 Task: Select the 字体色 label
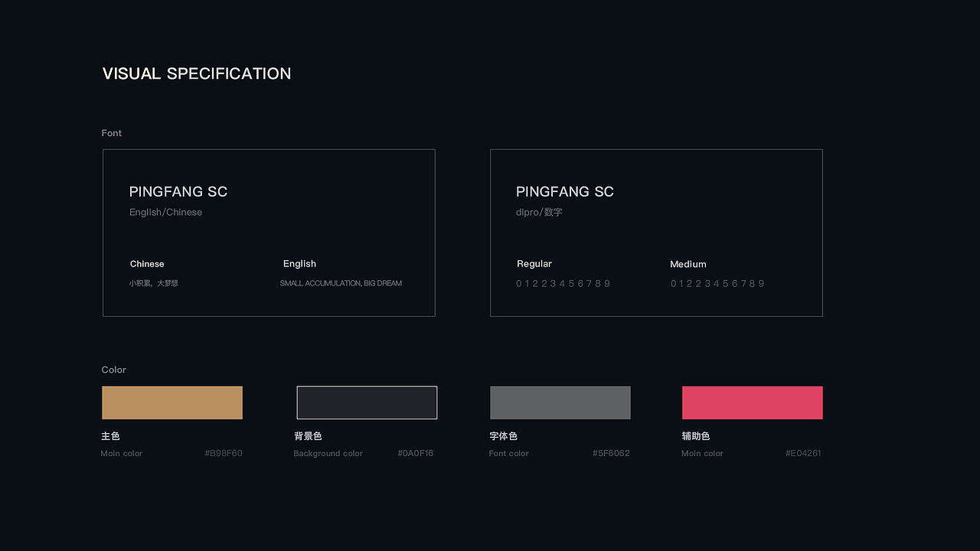click(504, 436)
